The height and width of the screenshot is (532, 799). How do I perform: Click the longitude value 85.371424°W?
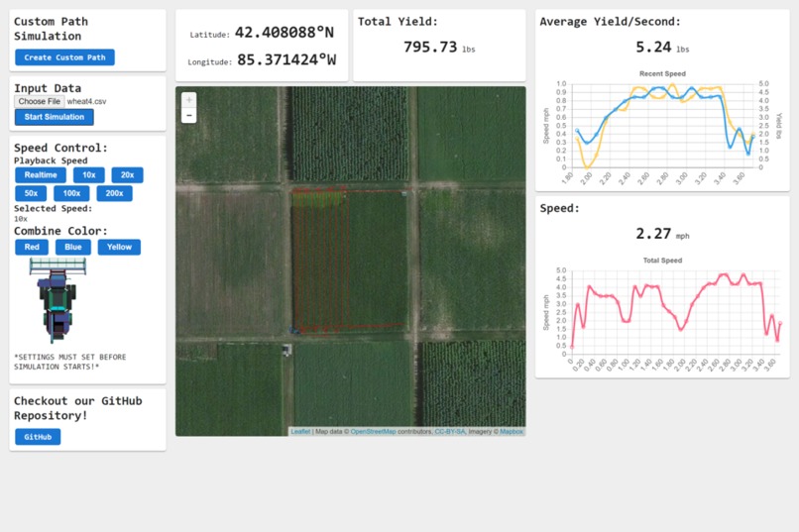pos(286,60)
